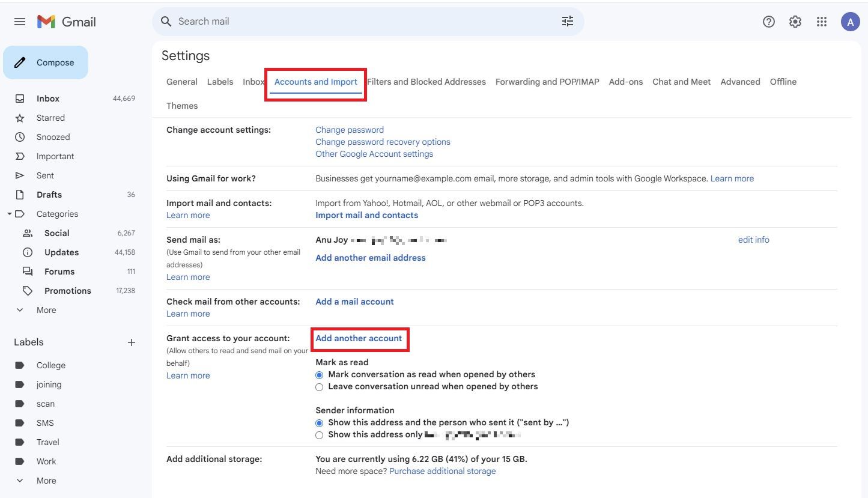Click Learn more about Google Workspace
The image size is (868, 498).
[732, 178]
